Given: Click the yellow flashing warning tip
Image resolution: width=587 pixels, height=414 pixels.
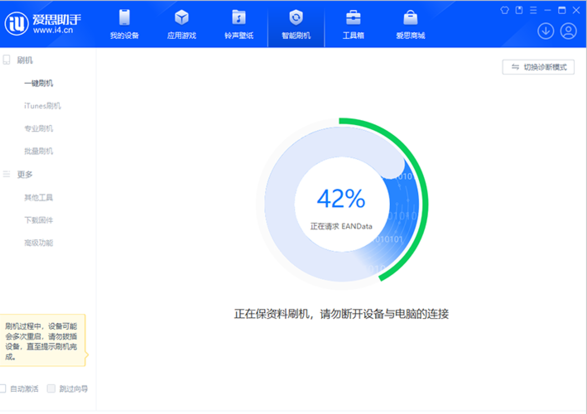Looking at the screenshot, I should [x=43, y=340].
